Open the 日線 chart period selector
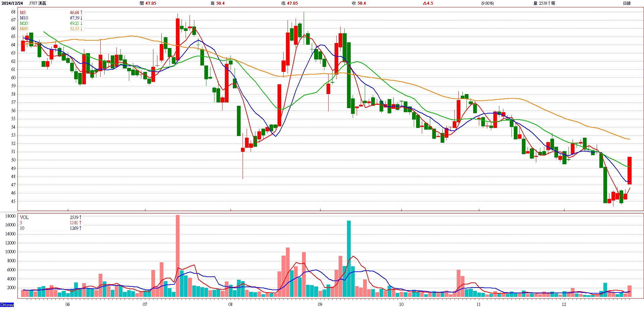Image resolution: width=644 pixels, height=310 pixels. pyautogui.click(x=627, y=3)
